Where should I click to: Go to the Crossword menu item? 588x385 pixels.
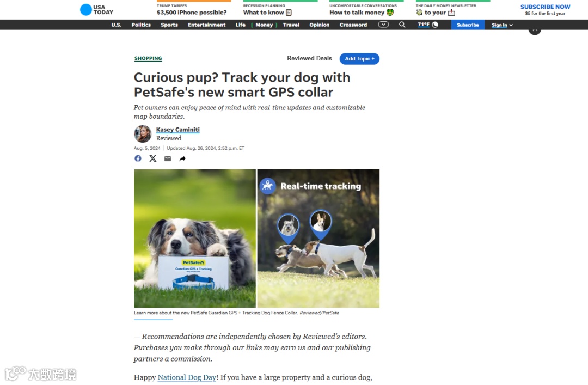[x=353, y=25]
